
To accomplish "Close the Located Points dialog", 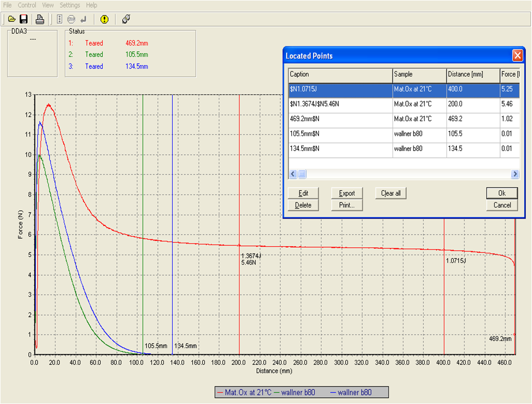I will [517, 55].
